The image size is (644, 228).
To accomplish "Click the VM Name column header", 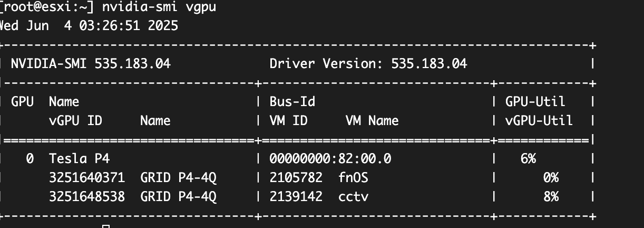I will pos(372,120).
